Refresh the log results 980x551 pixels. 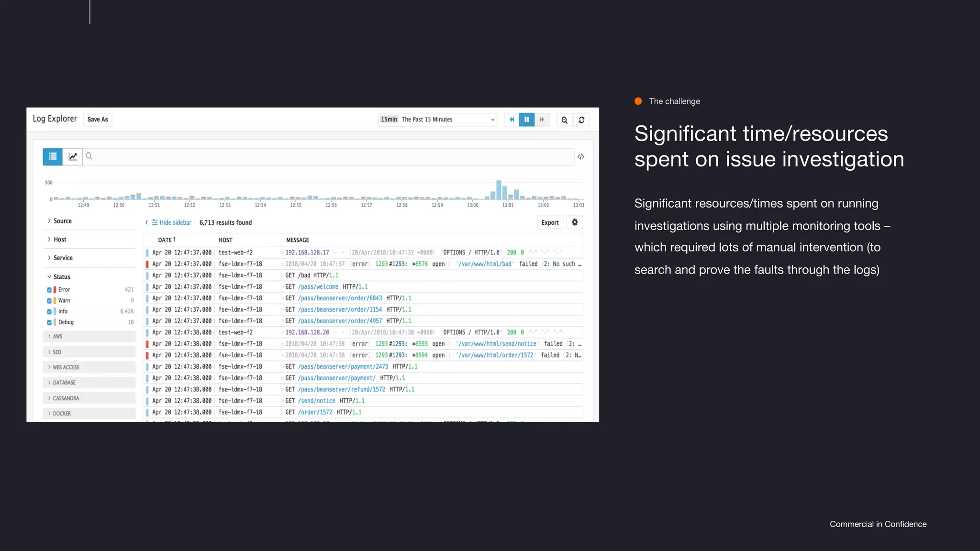[581, 120]
